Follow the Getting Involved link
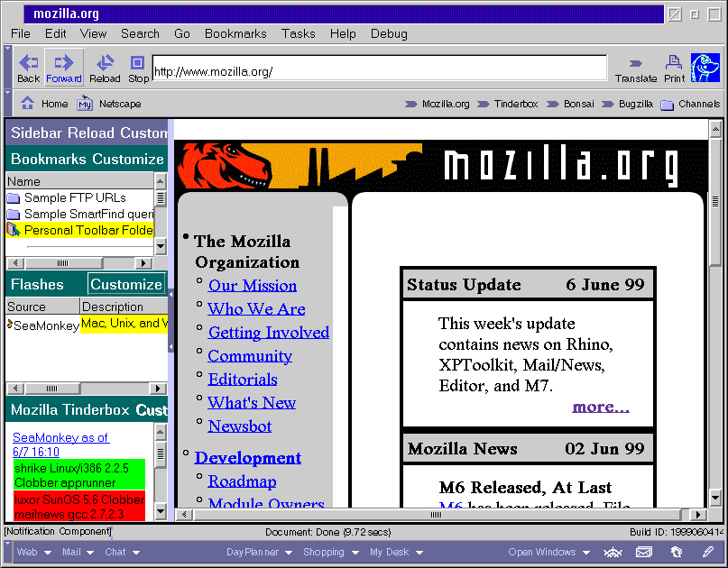 click(x=268, y=333)
